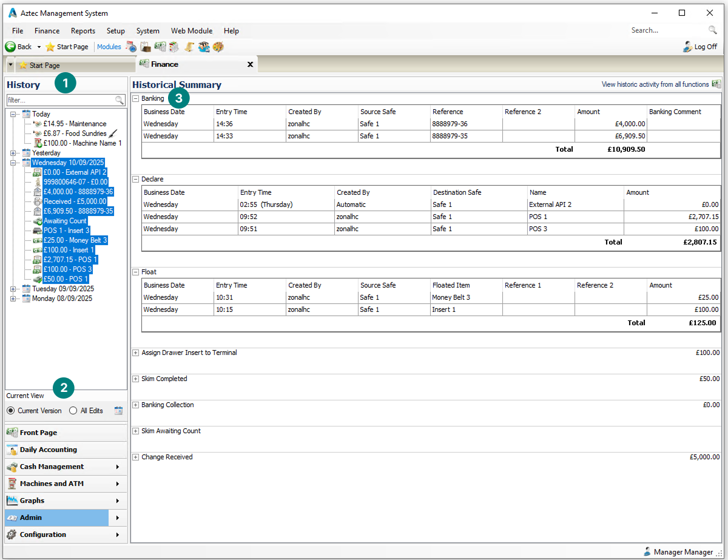Expand the Skim Completed section
This screenshot has width=728, height=560.
click(x=136, y=379)
